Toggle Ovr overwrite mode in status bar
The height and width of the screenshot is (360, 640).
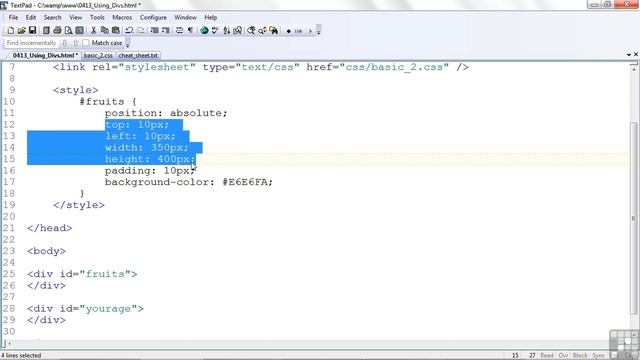coord(563,356)
